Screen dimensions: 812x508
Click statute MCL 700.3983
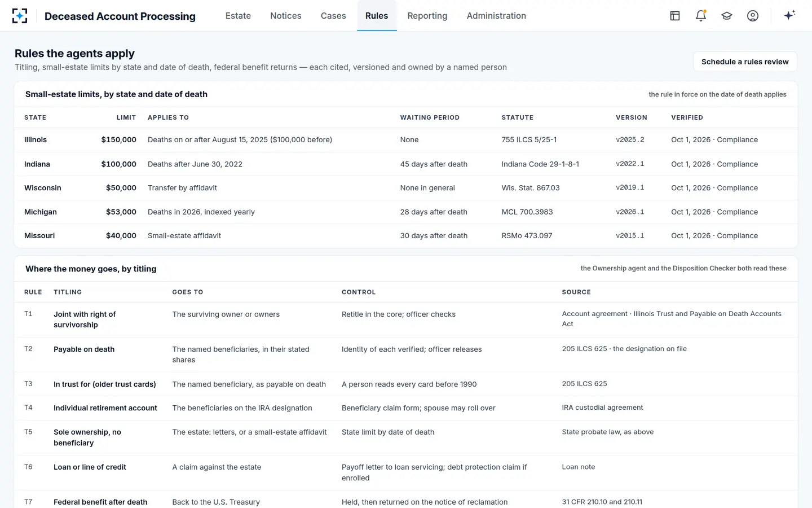527,212
